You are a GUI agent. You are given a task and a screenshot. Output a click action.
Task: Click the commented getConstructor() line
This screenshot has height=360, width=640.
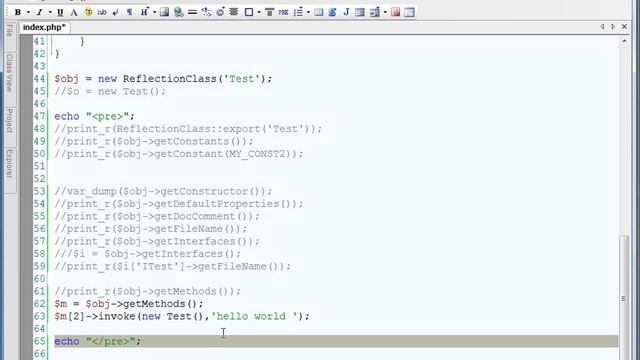[163, 191]
